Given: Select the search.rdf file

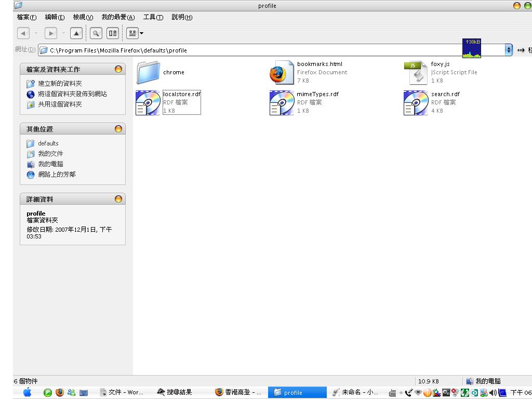Looking at the screenshot, I should point(416,103).
